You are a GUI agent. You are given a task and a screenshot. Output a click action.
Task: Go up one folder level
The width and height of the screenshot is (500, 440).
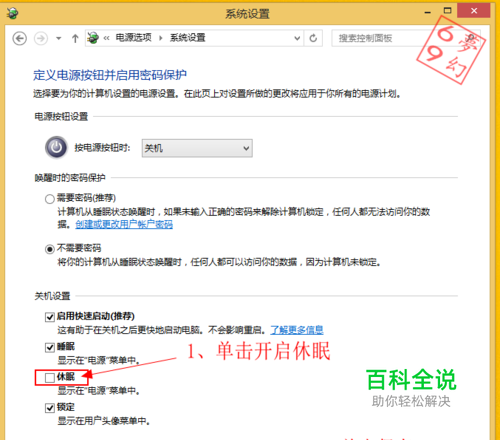pyautogui.click(x=75, y=38)
